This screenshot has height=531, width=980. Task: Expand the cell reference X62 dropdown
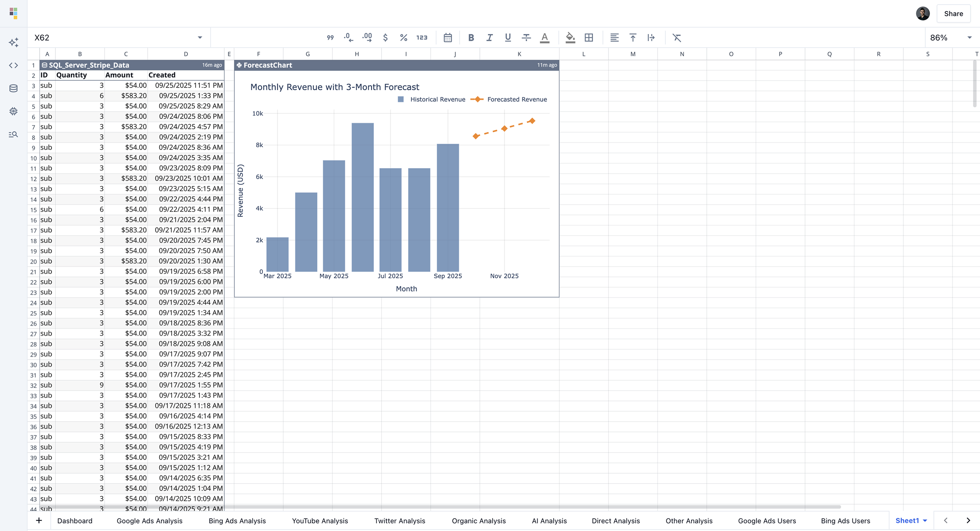click(x=200, y=37)
